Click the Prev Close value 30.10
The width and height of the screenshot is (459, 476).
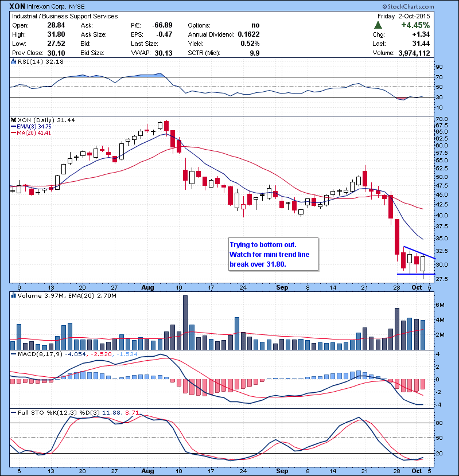56,53
